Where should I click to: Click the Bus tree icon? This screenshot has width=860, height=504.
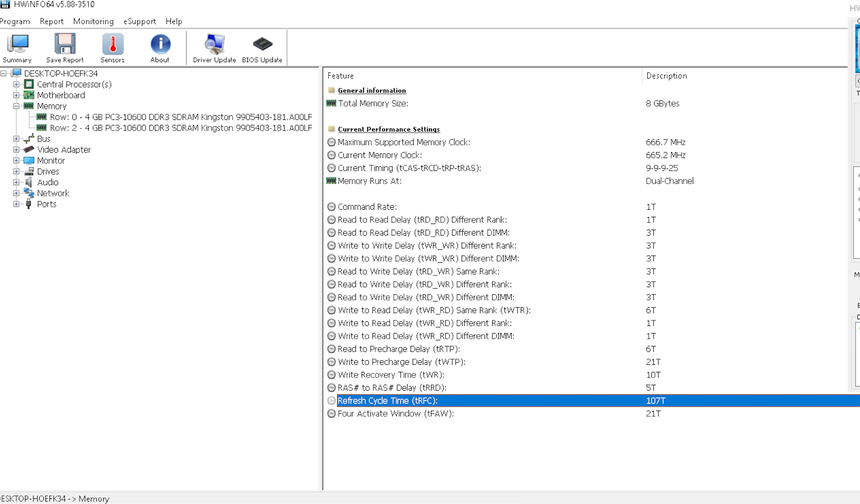pos(29,139)
